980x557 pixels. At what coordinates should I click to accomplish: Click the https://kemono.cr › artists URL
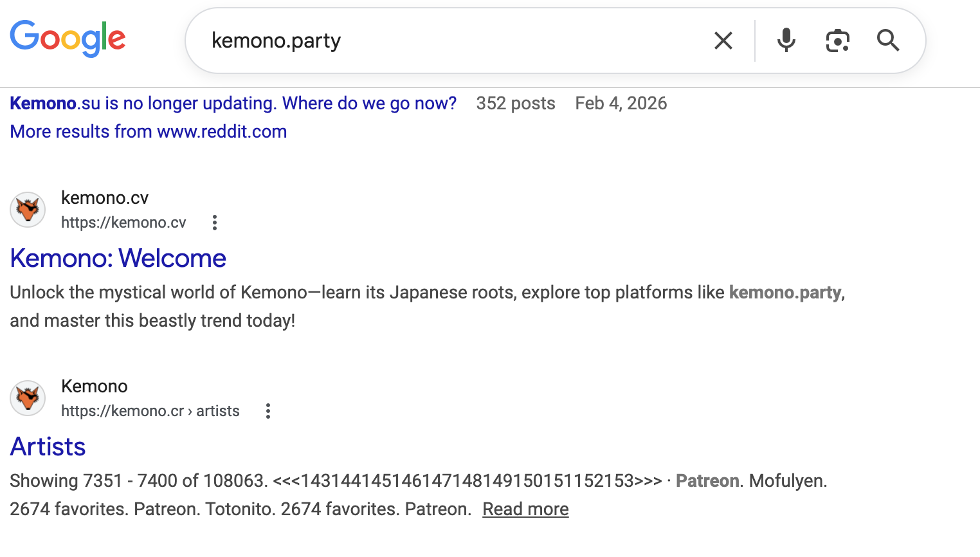pyautogui.click(x=150, y=411)
